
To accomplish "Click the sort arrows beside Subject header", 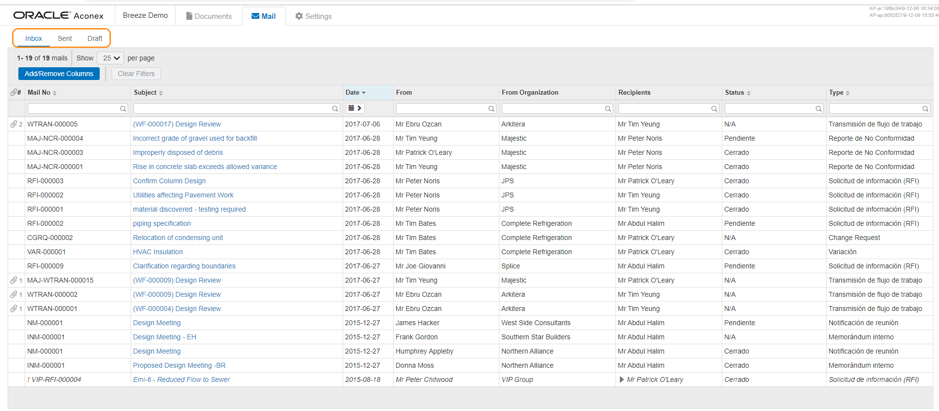I will (x=160, y=93).
